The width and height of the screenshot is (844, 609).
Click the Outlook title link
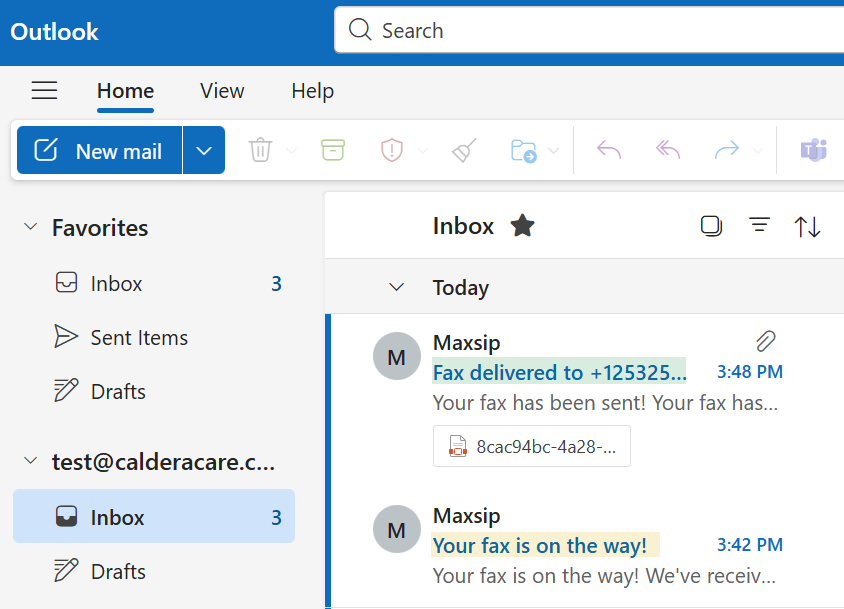click(54, 32)
